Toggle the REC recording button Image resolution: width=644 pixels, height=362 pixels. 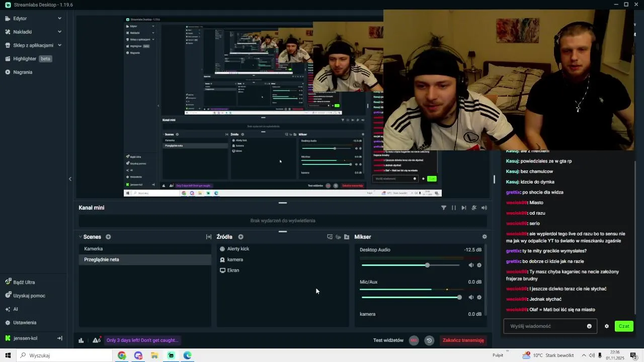[414, 340]
